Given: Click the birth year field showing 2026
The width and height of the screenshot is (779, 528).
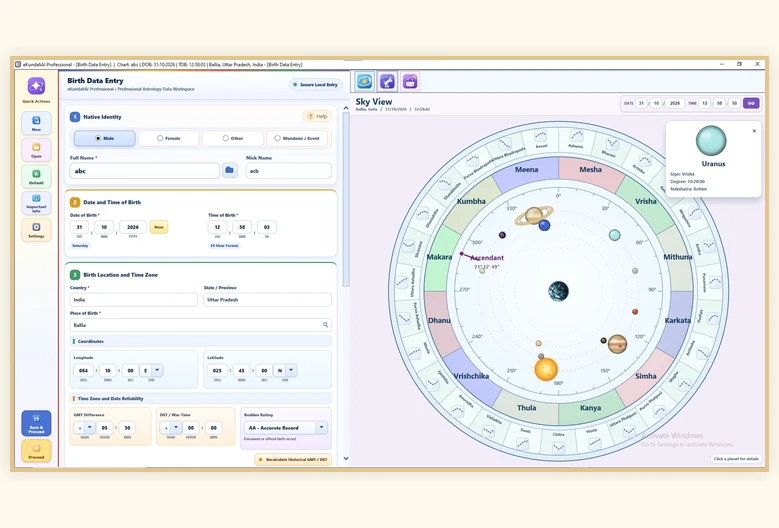Looking at the screenshot, I should pyautogui.click(x=133, y=227).
